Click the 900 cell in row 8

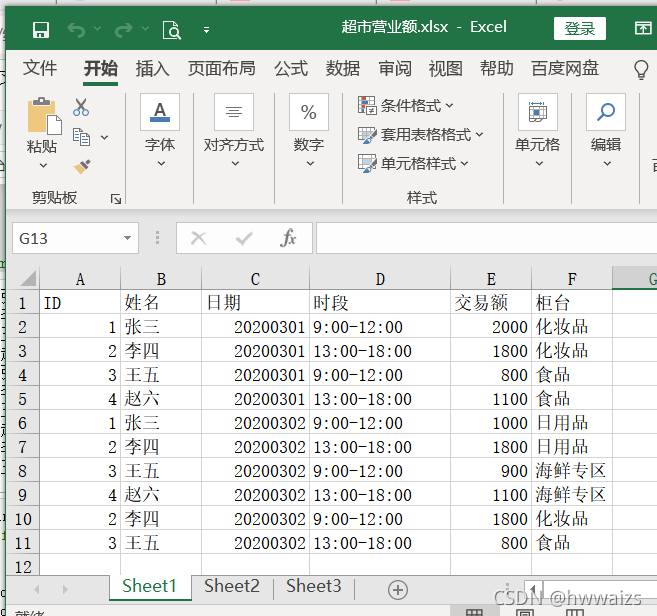(x=491, y=471)
